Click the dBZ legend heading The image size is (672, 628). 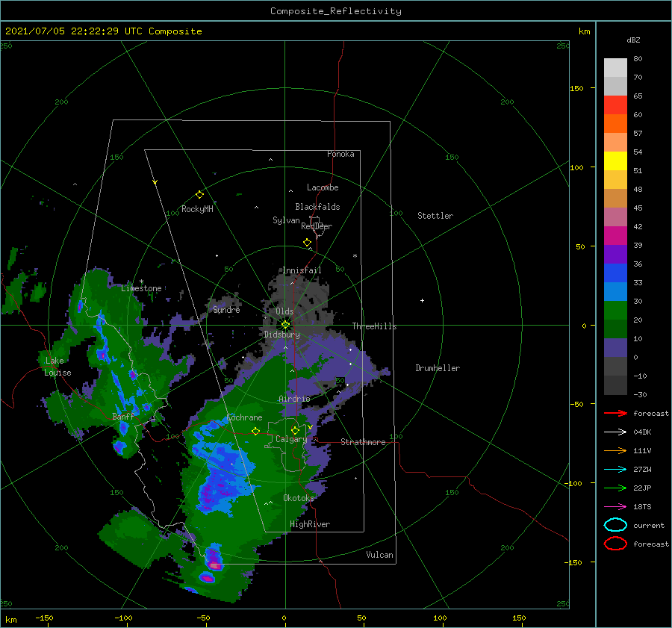click(633, 40)
